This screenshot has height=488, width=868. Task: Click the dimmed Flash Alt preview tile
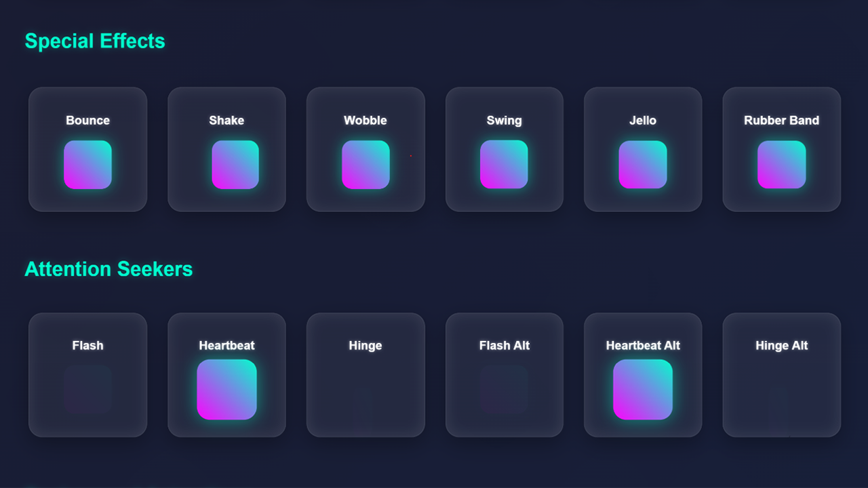pos(504,390)
